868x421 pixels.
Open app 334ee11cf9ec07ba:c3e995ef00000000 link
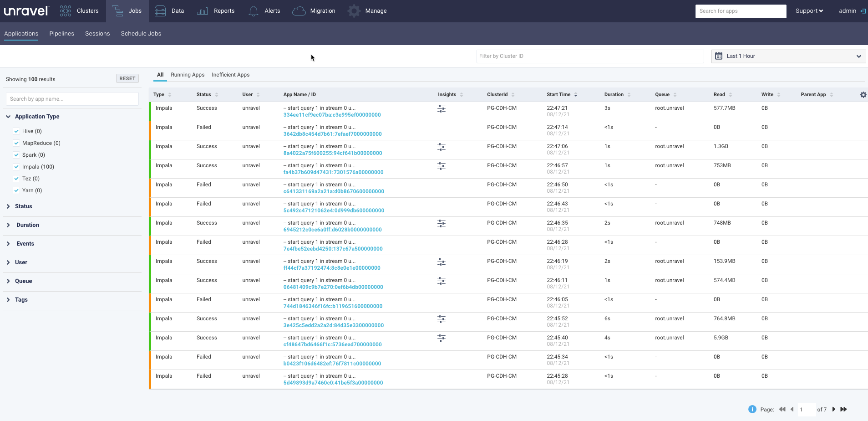332,115
